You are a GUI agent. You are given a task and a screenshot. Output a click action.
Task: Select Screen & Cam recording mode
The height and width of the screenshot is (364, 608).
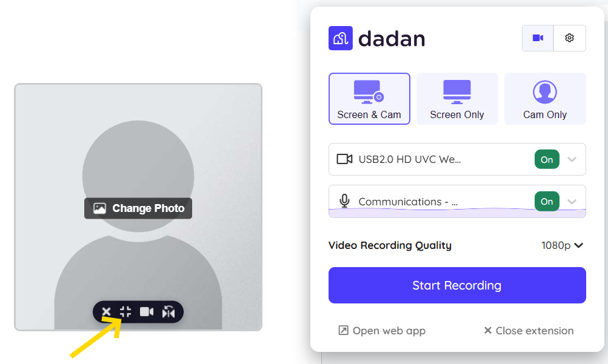[369, 99]
